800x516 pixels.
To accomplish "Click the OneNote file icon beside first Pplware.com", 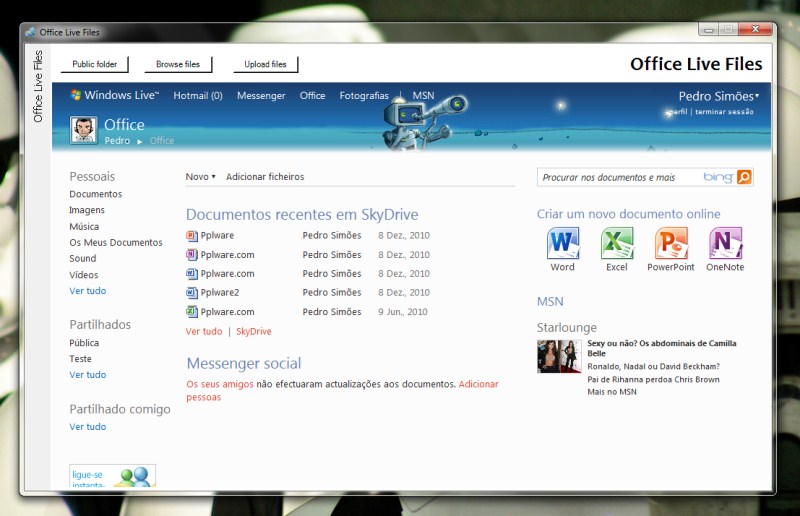I will [x=191, y=254].
